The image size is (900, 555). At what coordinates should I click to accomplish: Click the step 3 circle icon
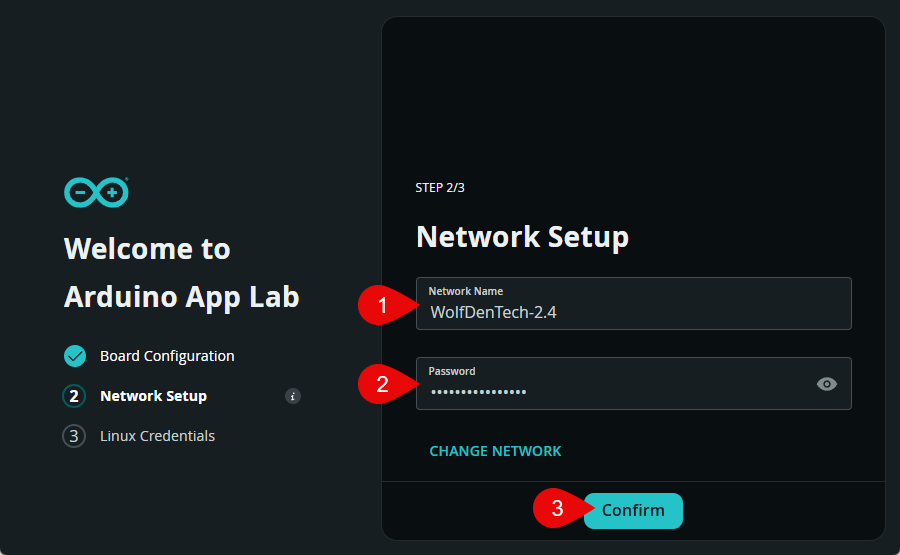pos(74,436)
